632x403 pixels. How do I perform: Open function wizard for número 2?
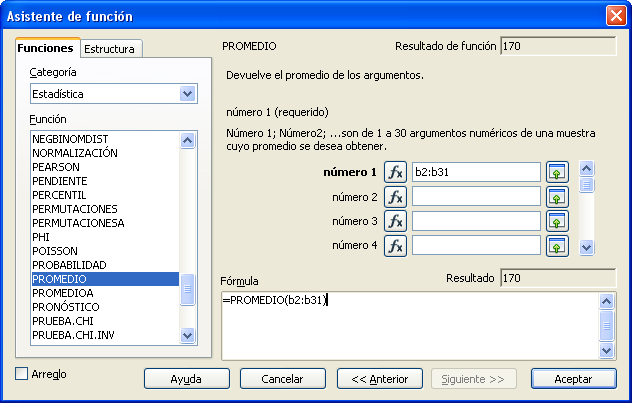coord(396,197)
